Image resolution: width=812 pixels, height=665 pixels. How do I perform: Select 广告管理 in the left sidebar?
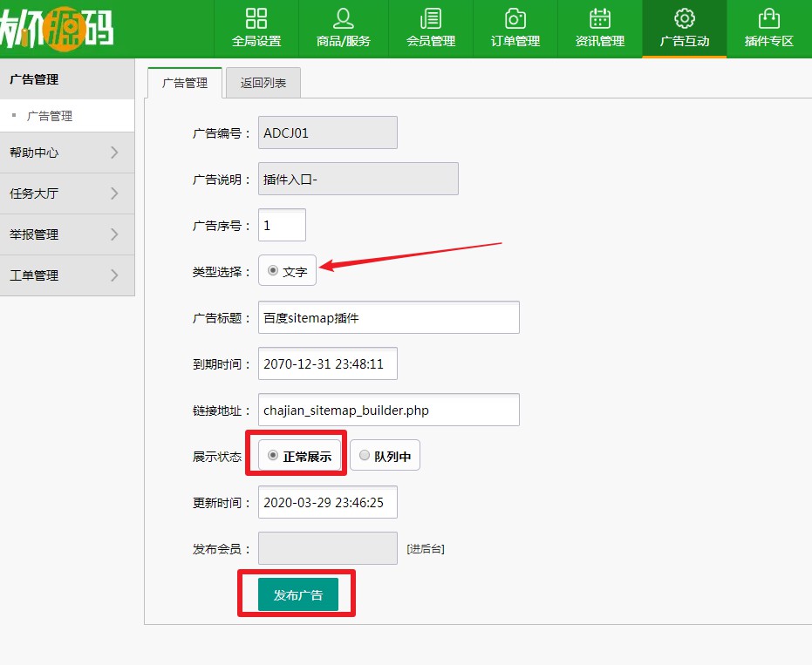50,116
